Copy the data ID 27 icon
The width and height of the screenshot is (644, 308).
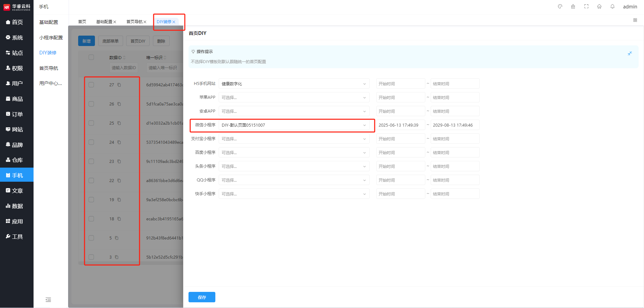[119, 85]
